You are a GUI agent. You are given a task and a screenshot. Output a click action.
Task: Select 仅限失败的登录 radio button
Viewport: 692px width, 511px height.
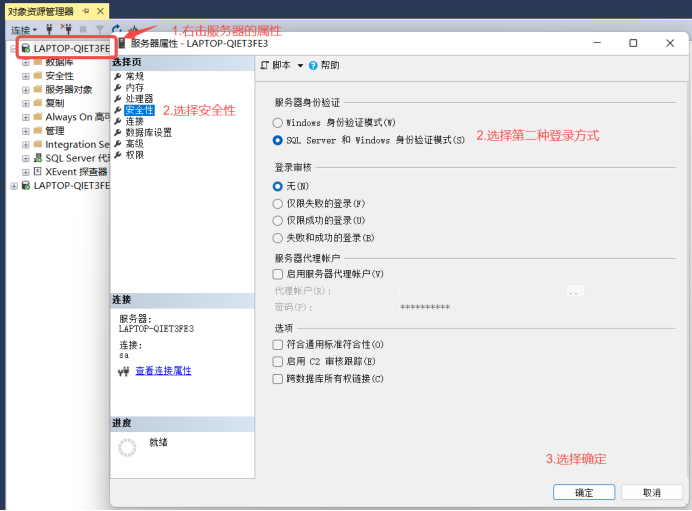278,204
